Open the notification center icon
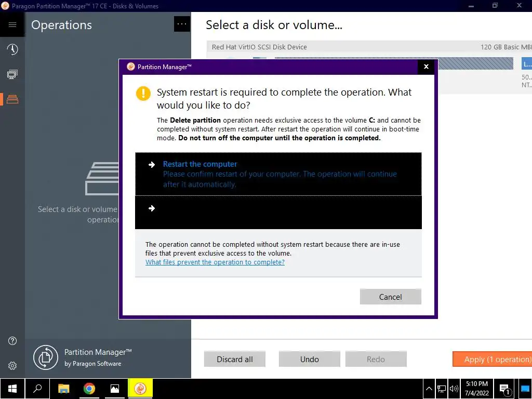Image resolution: width=532 pixels, height=399 pixels. point(505,389)
